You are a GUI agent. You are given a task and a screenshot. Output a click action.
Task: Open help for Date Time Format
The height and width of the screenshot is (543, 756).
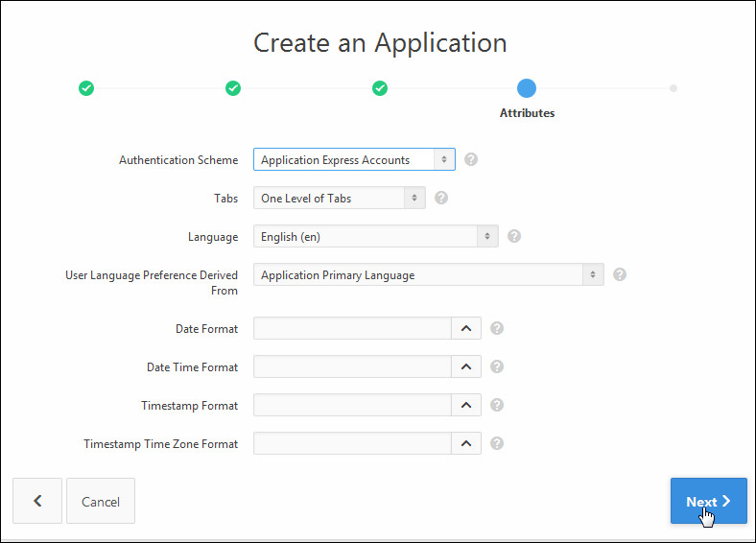point(497,366)
